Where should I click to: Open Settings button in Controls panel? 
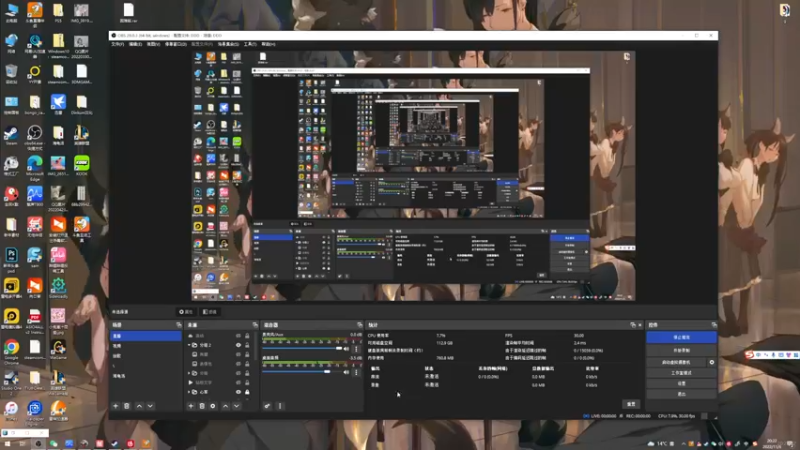click(681, 384)
